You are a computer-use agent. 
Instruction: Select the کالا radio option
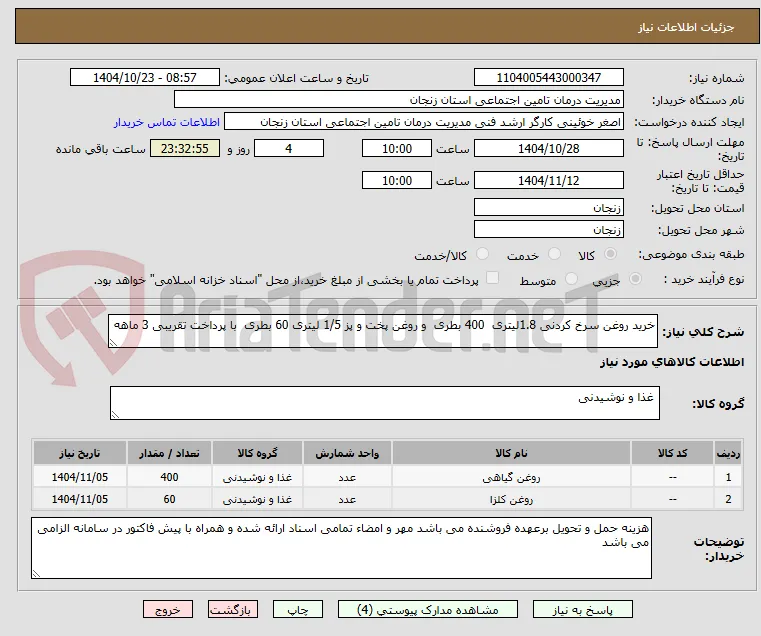pyautogui.click(x=611, y=254)
